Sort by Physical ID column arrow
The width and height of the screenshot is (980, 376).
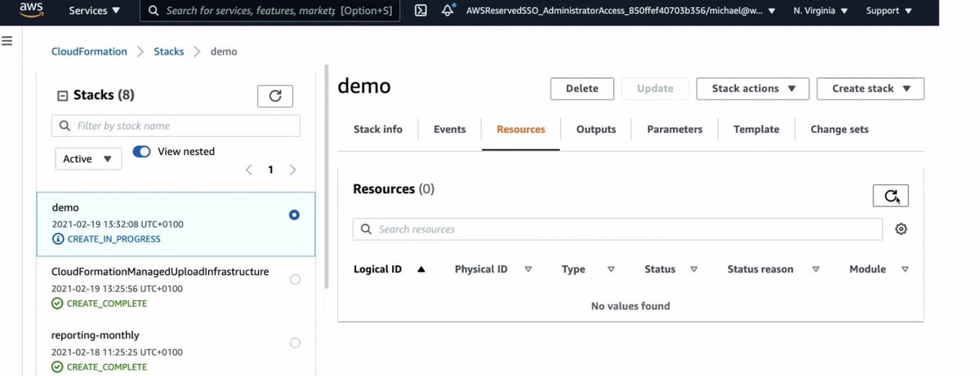click(528, 269)
